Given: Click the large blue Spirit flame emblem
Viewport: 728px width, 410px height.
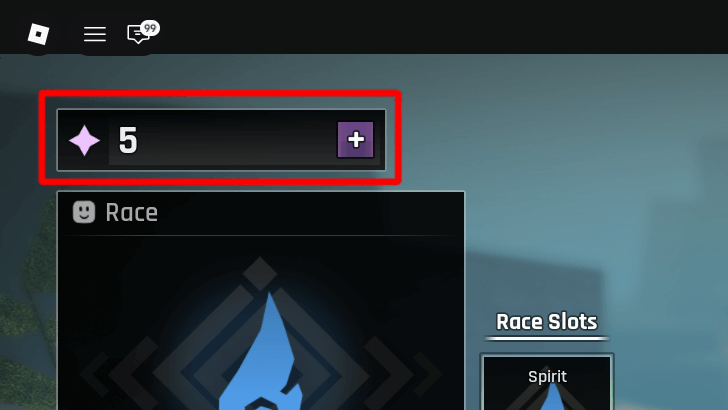Looking at the screenshot, I should pyautogui.click(x=263, y=354).
